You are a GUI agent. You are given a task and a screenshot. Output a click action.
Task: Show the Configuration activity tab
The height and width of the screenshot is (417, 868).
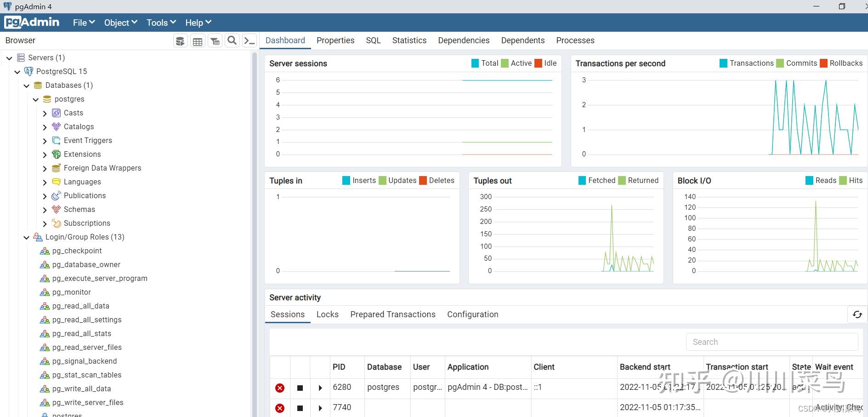pos(473,314)
